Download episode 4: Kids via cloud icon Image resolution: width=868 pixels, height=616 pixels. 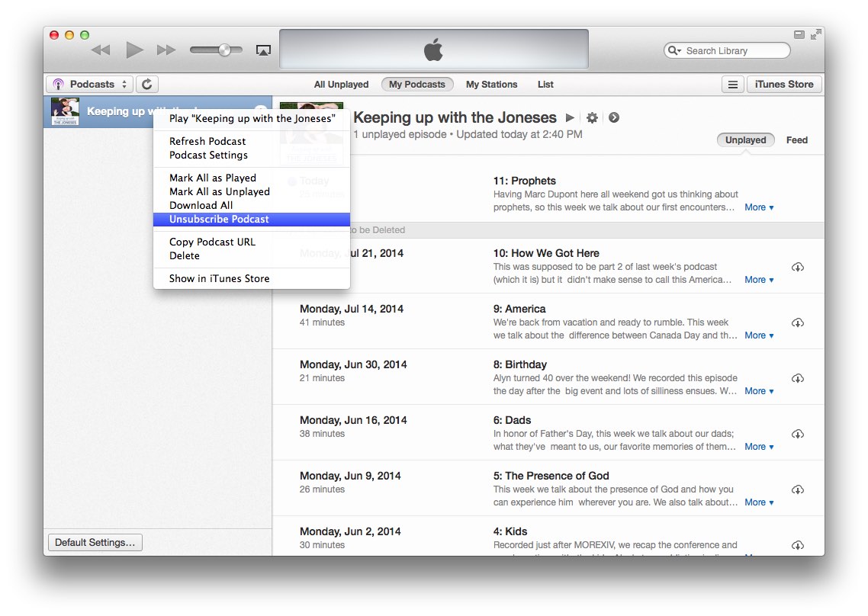[x=797, y=545]
